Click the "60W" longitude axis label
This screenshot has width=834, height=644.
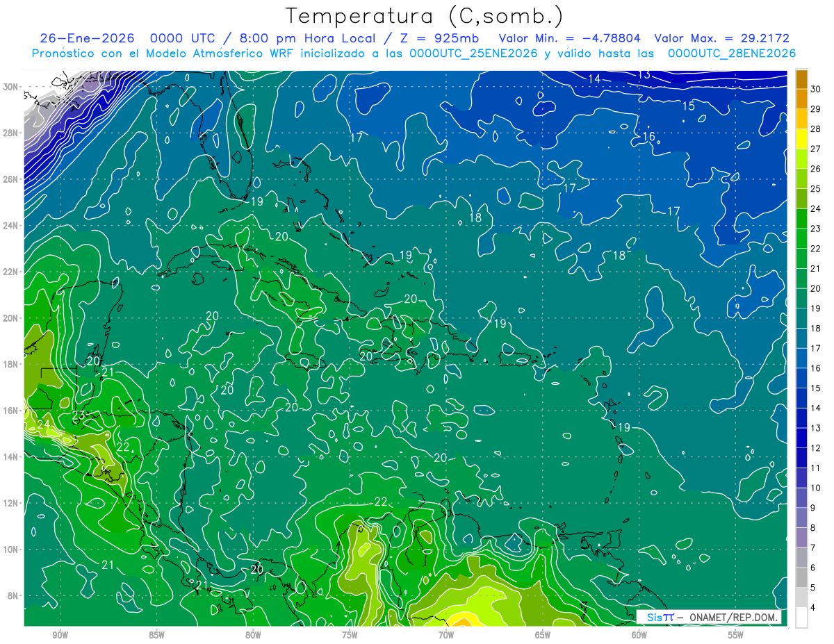point(639,635)
